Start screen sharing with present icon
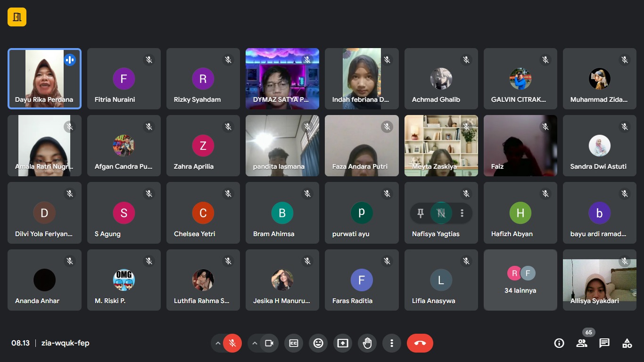Screen dimensions: 644x362 click(x=343, y=343)
